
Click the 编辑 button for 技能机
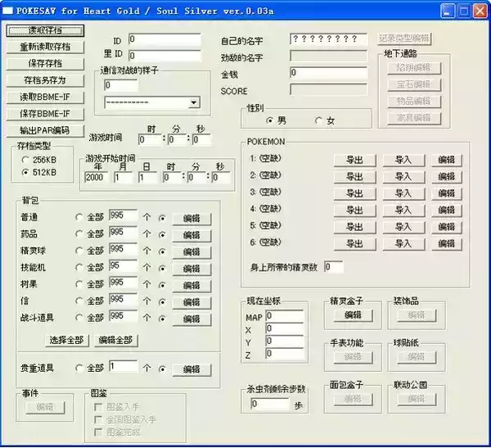(191, 269)
